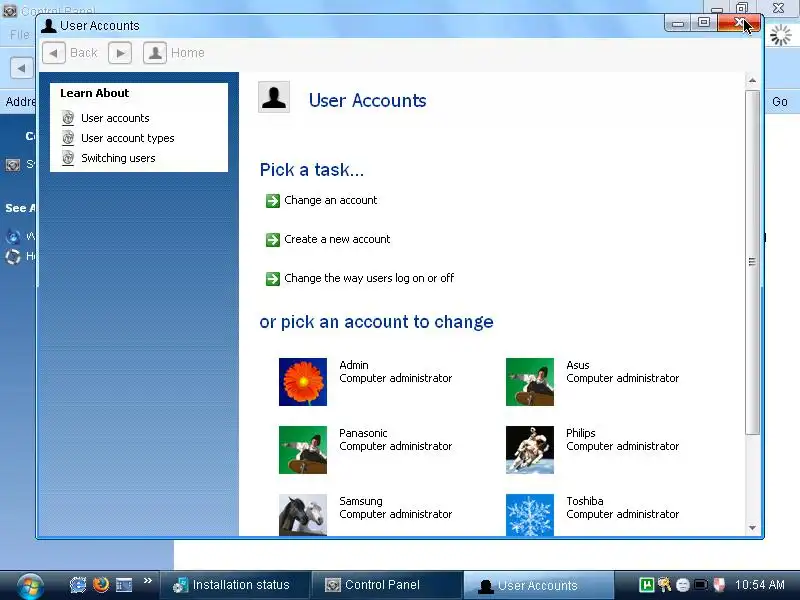Click green tray icon in system tray
Image resolution: width=800 pixels, height=600 pixels.
646,585
